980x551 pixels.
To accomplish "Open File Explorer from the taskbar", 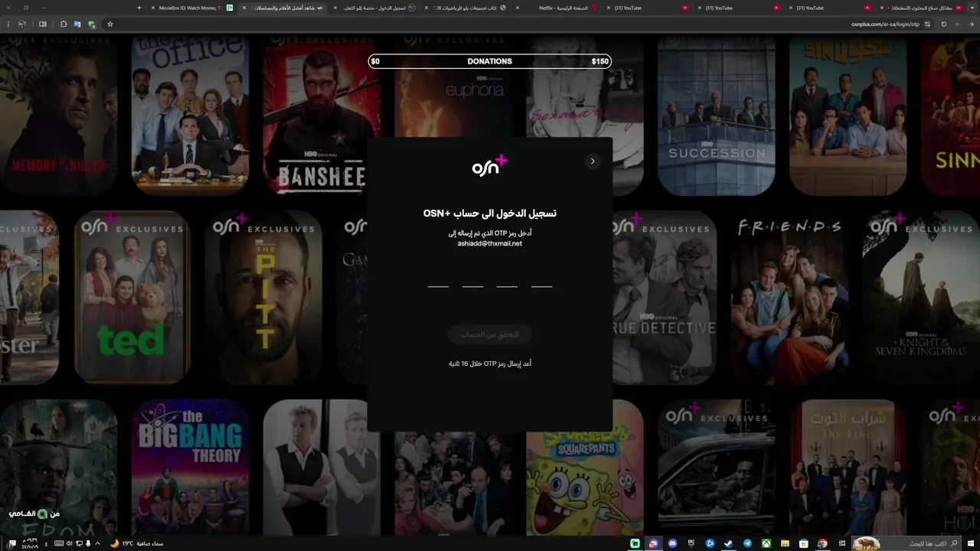I will 785,543.
